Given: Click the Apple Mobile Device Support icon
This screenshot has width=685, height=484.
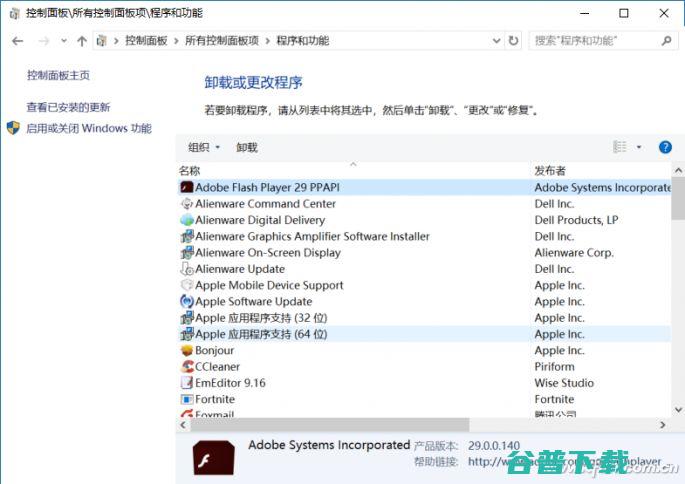Looking at the screenshot, I should [x=187, y=285].
